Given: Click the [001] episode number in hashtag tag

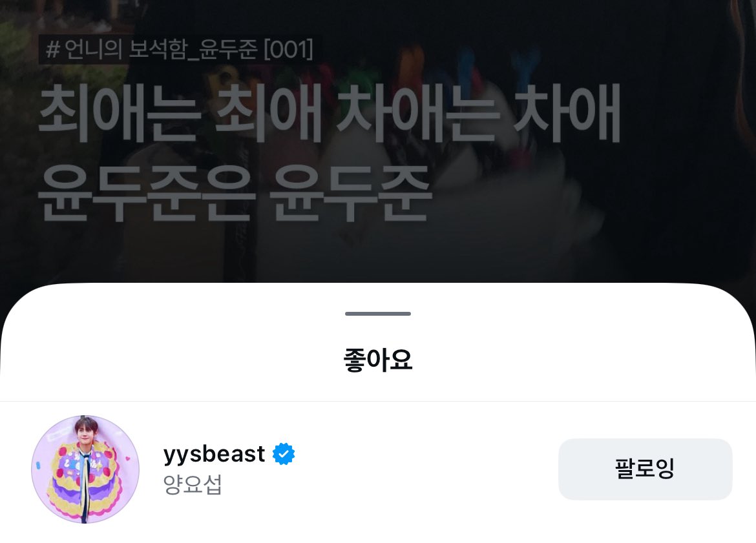Looking at the screenshot, I should (289, 49).
